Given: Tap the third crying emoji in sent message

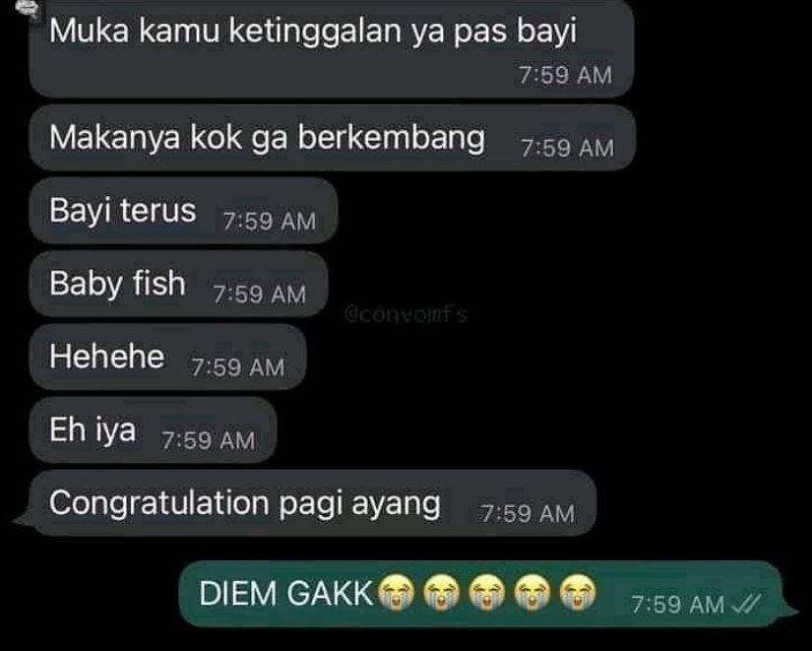Looking at the screenshot, I should (486, 592).
